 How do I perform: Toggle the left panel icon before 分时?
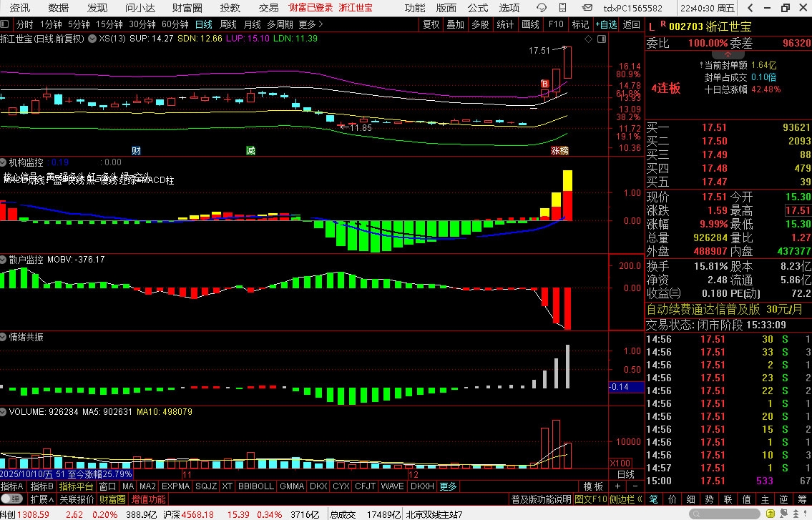[5, 24]
